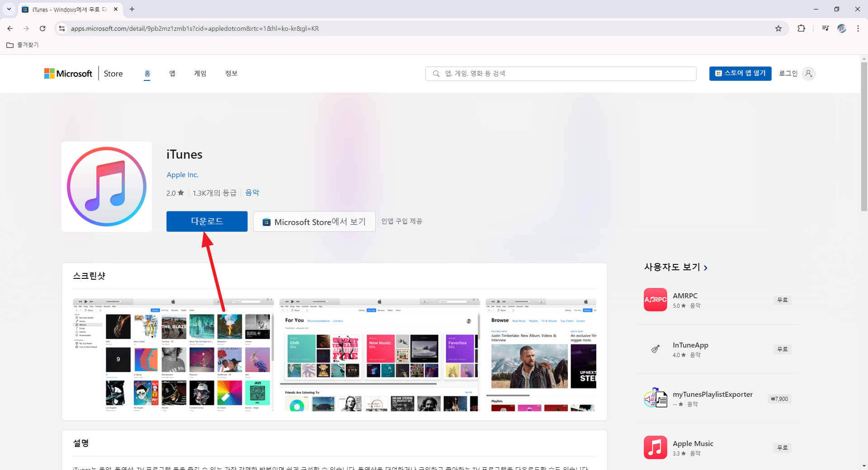Select the 게임 navigation tab
This screenshot has width=868, height=470.
pyautogui.click(x=200, y=74)
